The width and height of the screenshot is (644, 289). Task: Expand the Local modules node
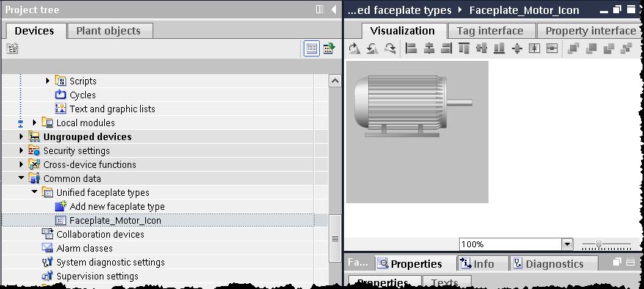(34, 122)
